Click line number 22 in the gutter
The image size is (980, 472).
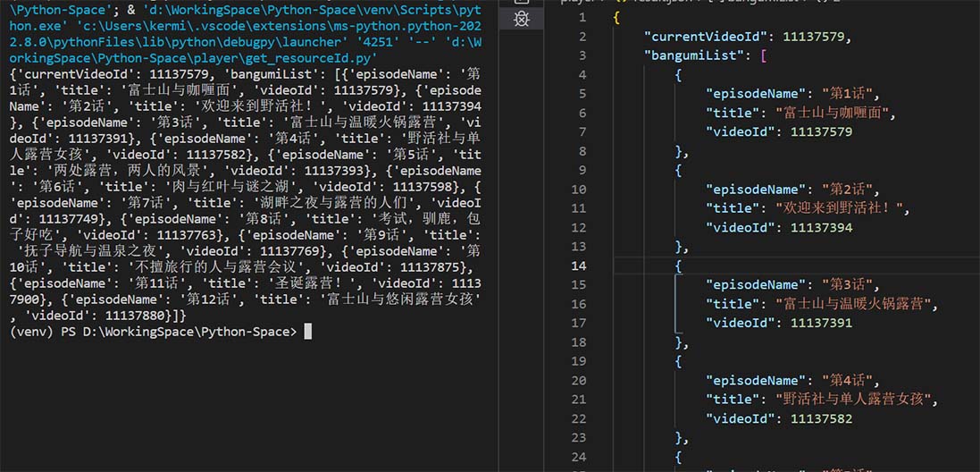tap(580, 419)
